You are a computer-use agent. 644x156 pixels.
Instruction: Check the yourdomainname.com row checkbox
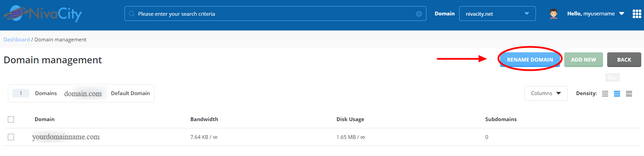(11, 137)
